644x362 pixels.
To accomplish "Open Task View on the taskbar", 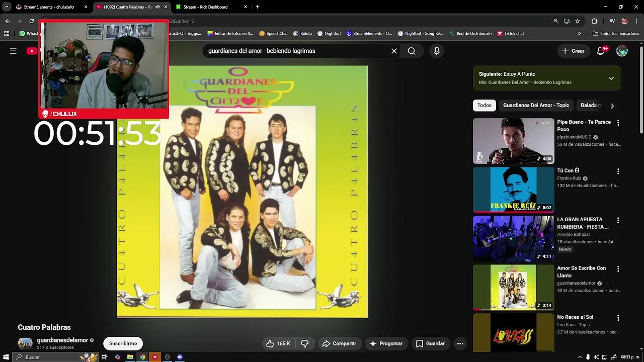I will point(105,357).
